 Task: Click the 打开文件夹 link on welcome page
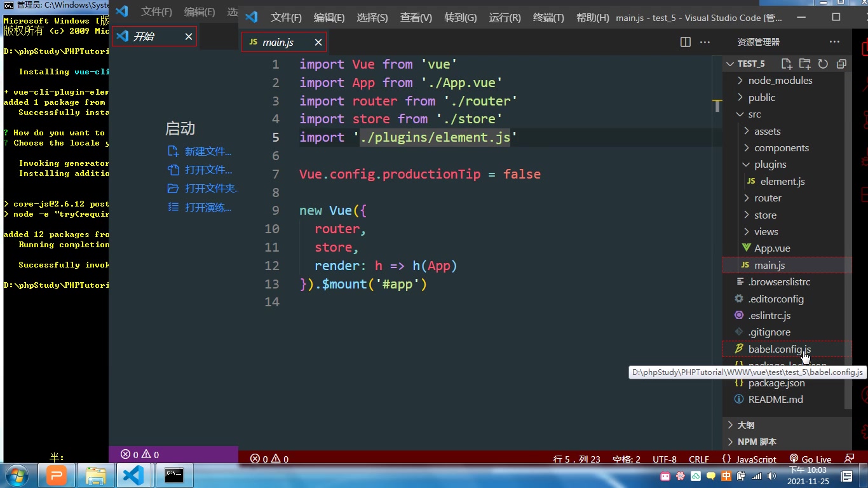click(x=211, y=189)
